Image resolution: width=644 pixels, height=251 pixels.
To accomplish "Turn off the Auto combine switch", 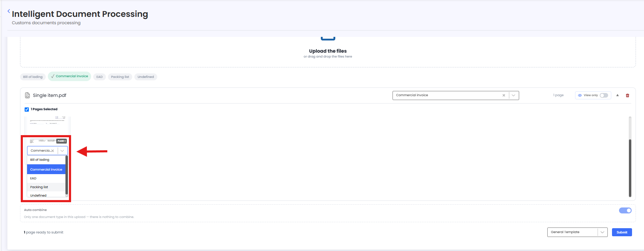I will pyautogui.click(x=625, y=210).
